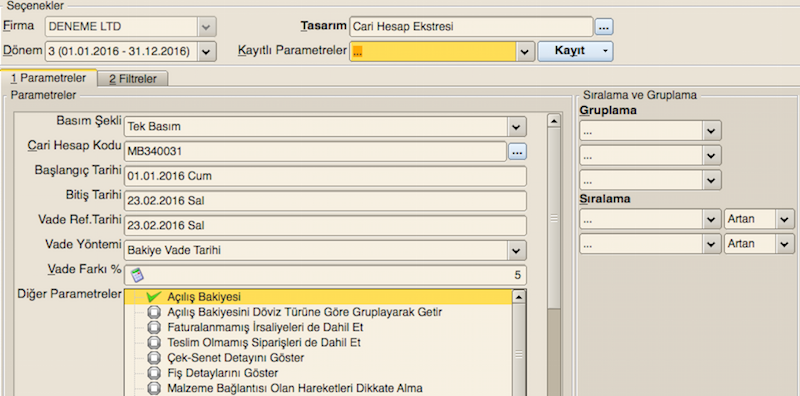Uncheck the Açılış Bakiyesi green checkmark
The width and height of the screenshot is (800, 396).
153,296
